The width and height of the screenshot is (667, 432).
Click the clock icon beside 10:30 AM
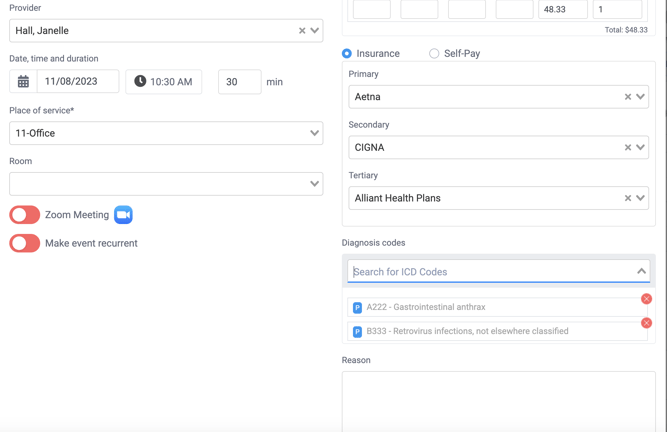[140, 81]
